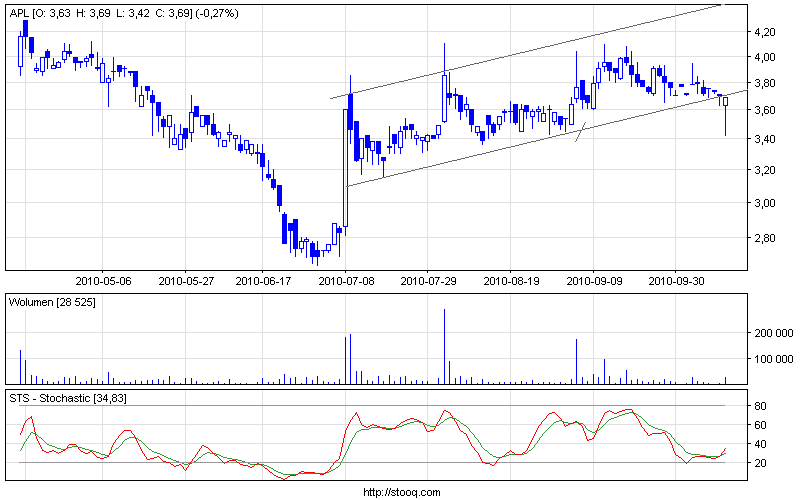Click the 2010-05-06 date label
The image size is (800, 500).
pyautogui.click(x=103, y=281)
